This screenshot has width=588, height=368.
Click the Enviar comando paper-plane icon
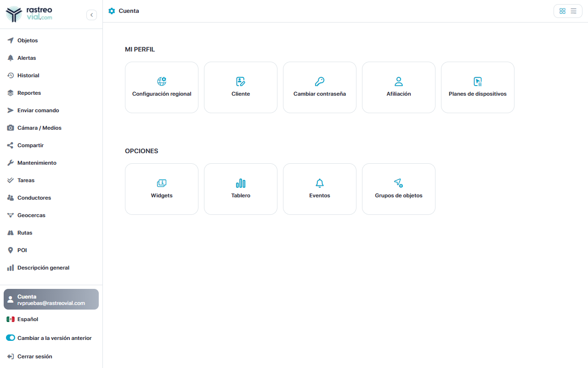coord(11,110)
